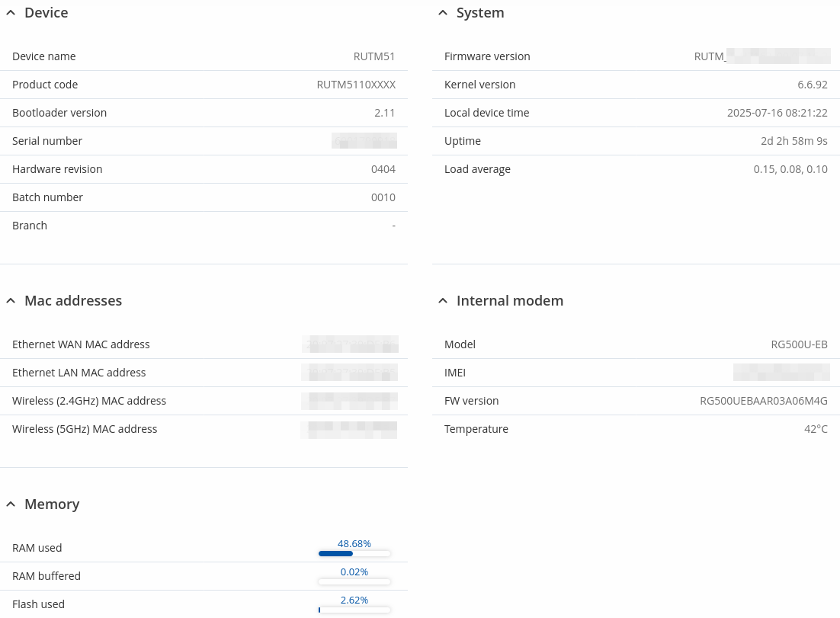The image size is (840, 618).
Task: Click the RAM buffered progress bar
Action: coord(354,582)
